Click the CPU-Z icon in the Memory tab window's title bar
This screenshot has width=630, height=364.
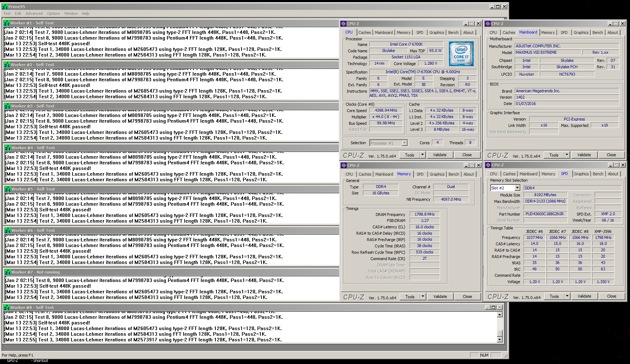344,165
